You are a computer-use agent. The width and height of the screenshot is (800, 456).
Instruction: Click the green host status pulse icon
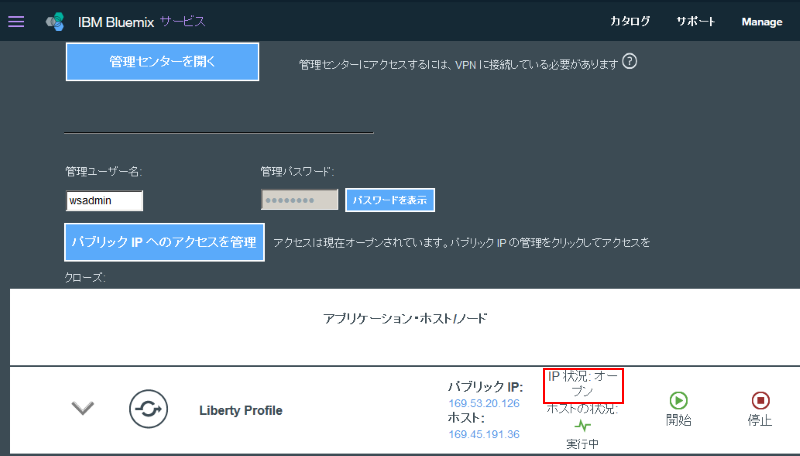tap(582, 425)
